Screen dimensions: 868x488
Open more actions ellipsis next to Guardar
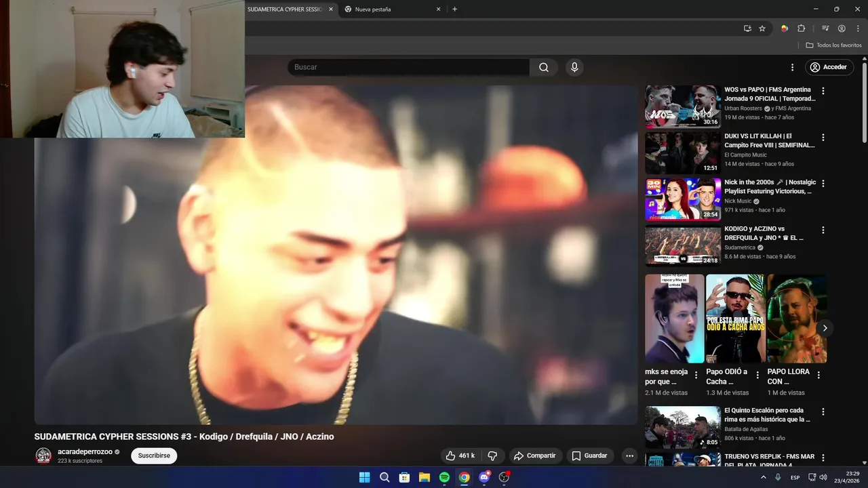tap(629, 455)
